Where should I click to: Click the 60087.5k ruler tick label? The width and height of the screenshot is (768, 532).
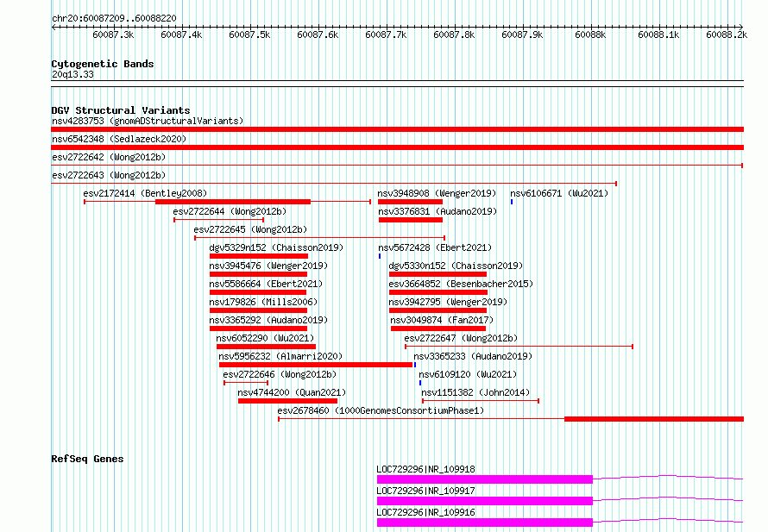(249, 34)
